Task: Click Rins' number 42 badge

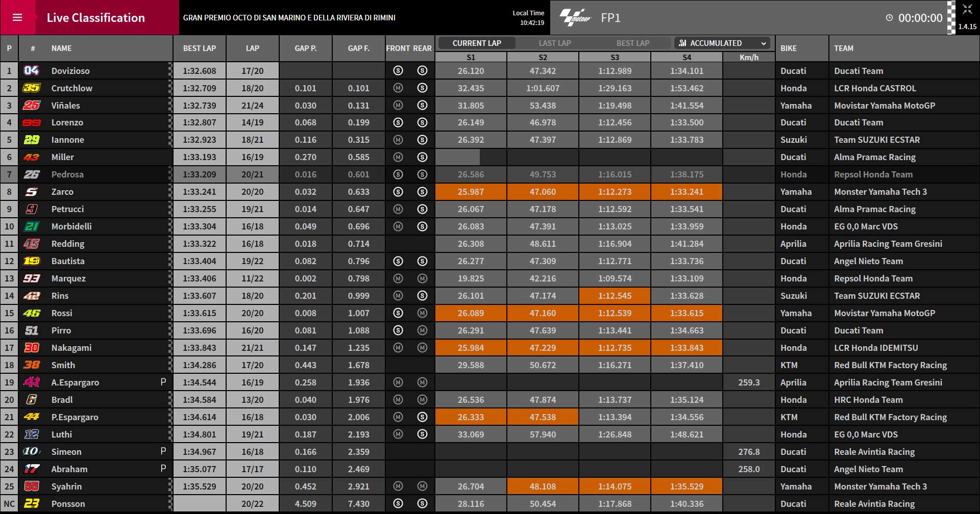Action: pos(31,296)
